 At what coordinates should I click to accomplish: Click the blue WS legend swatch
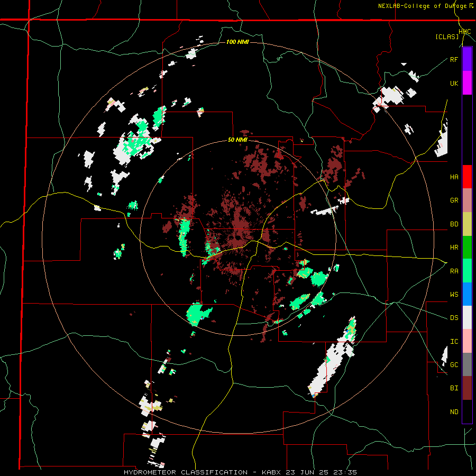(x=467, y=294)
